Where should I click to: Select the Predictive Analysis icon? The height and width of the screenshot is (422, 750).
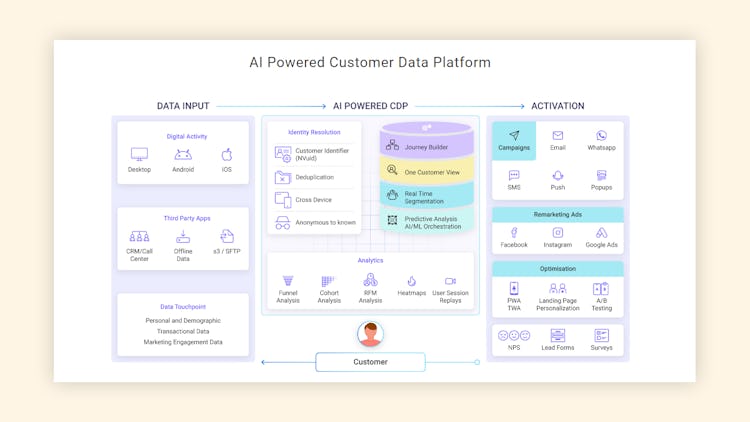click(x=392, y=220)
